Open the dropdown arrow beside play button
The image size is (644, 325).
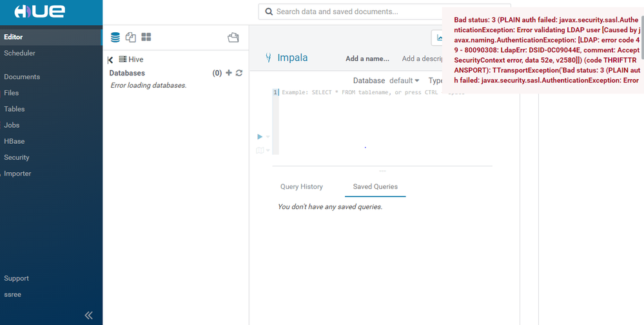click(x=268, y=137)
